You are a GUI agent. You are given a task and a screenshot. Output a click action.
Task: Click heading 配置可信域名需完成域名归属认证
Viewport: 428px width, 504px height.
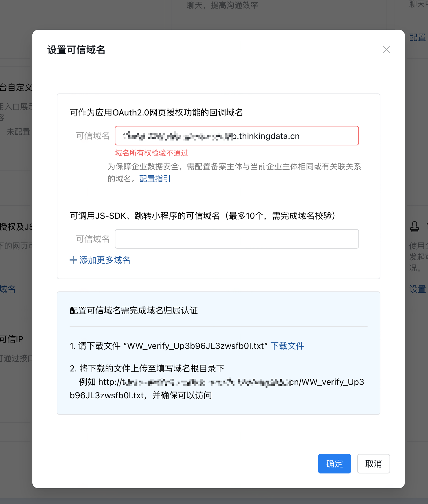click(134, 310)
